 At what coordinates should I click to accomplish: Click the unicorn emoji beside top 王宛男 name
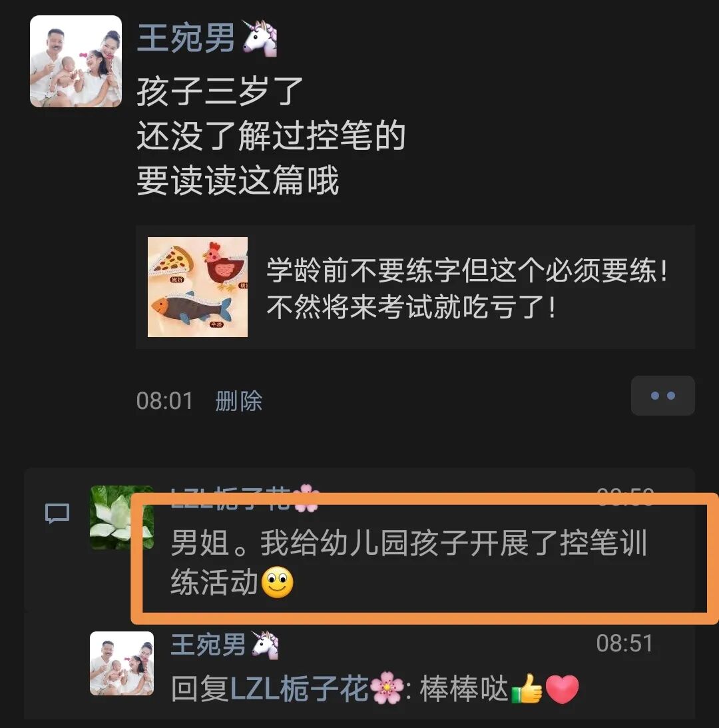click(x=260, y=38)
